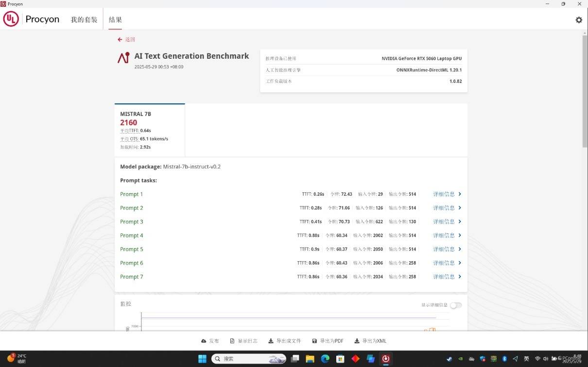
Task: Open File Explorer from the taskbar
Action: (x=310, y=359)
